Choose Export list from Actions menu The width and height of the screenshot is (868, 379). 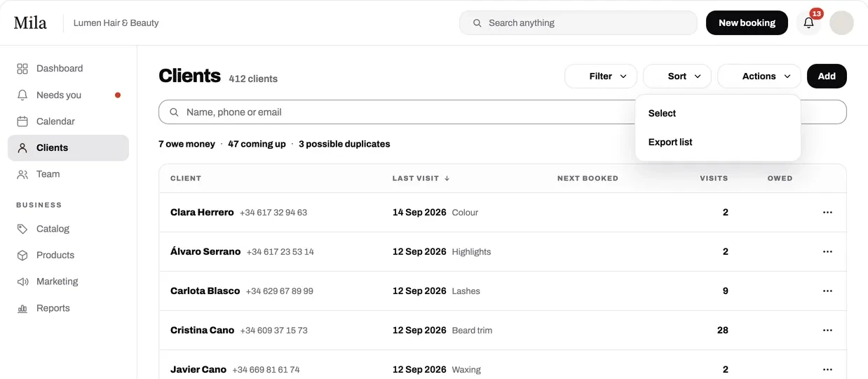[718, 142]
